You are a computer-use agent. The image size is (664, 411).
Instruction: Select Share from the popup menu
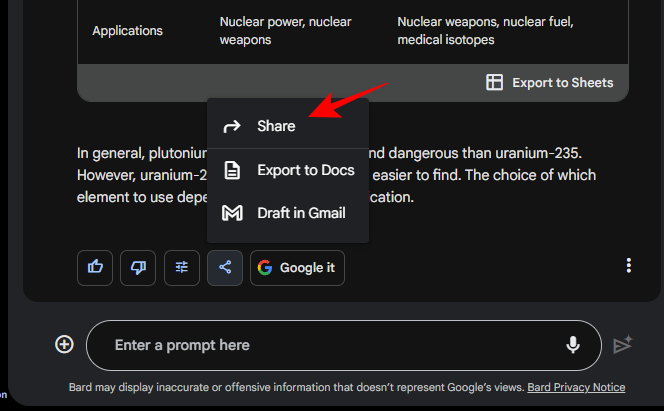(288, 126)
